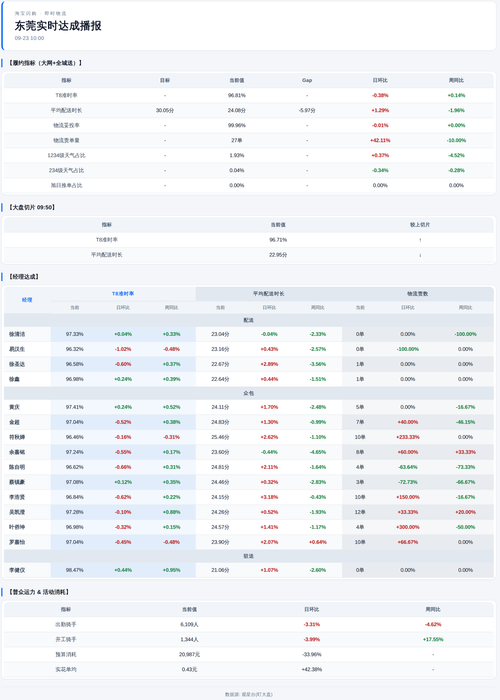Screen dimensions: 500x700
Task: Click the 配送 group divider row
Action: tap(249, 321)
